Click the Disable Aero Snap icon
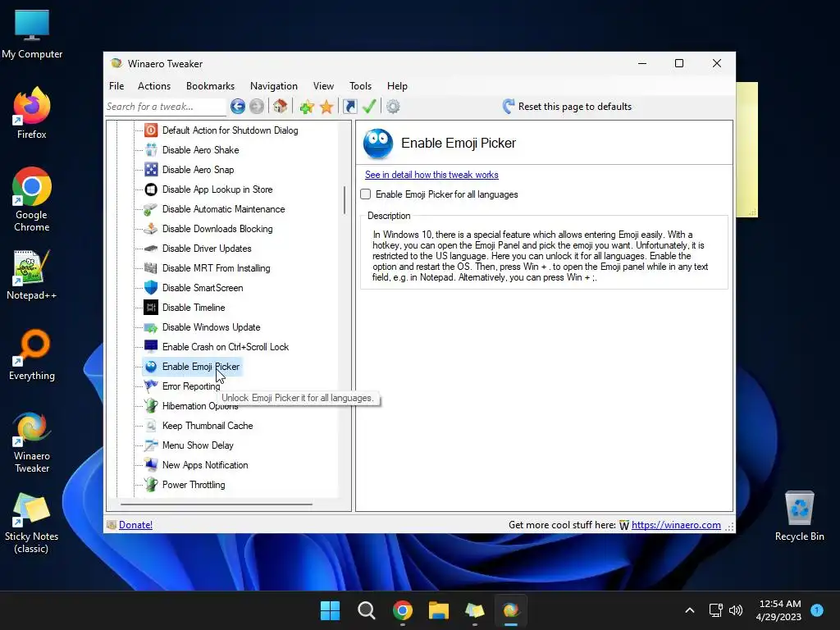The width and height of the screenshot is (840, 630). pyautogui.click(x=151, y=170)
